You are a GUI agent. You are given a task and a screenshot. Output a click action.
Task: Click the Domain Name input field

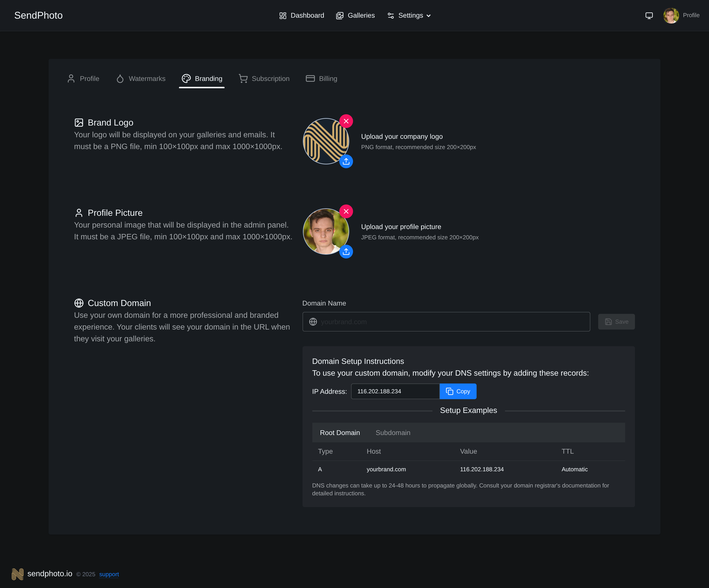coord(452,322)
